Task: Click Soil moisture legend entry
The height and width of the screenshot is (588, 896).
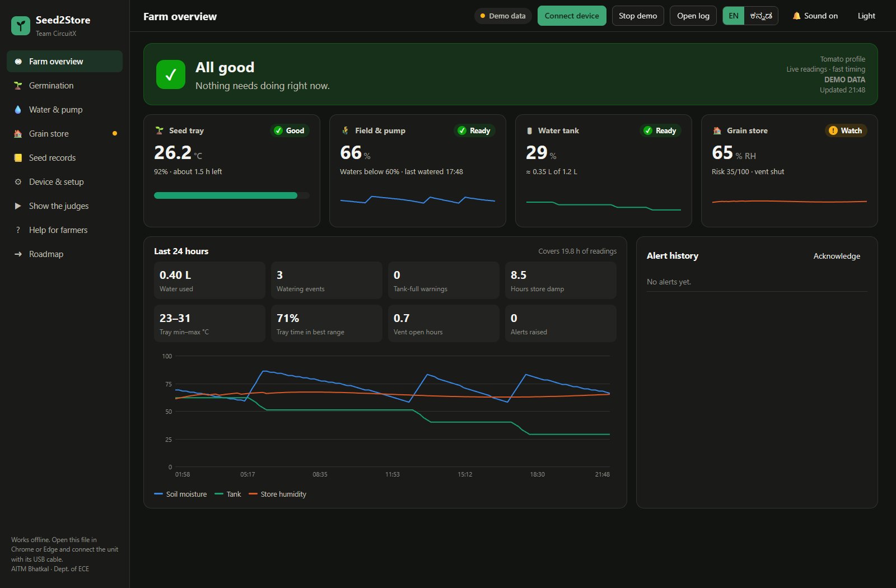Action: click(x=180, y=494)
